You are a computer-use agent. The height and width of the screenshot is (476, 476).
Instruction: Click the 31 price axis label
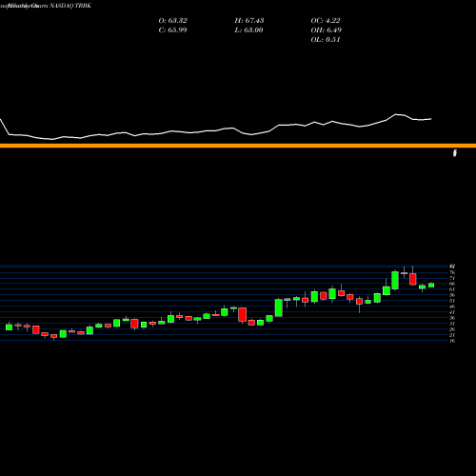[452, 324]
